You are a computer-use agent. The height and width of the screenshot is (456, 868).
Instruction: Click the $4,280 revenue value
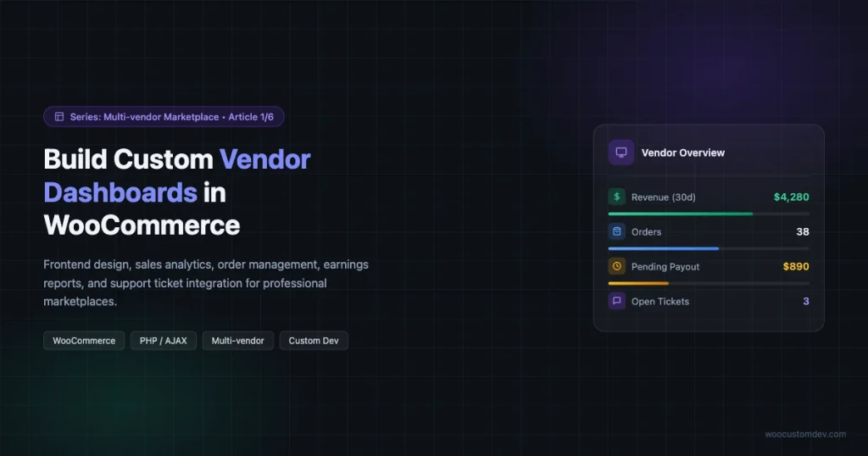click(791, 197)
